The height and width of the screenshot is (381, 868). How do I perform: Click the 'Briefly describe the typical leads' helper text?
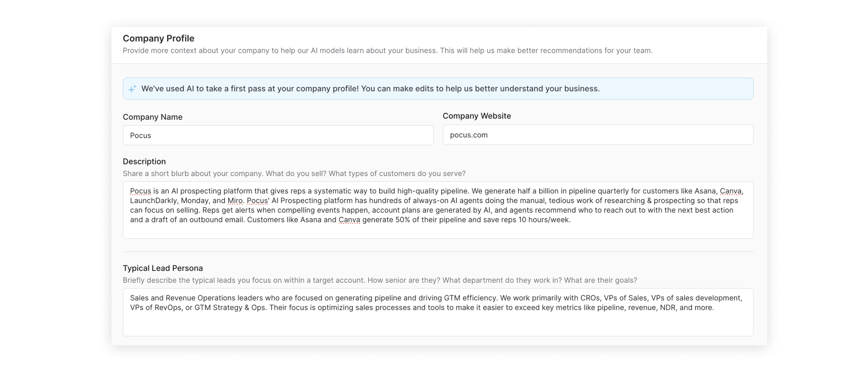380,280
